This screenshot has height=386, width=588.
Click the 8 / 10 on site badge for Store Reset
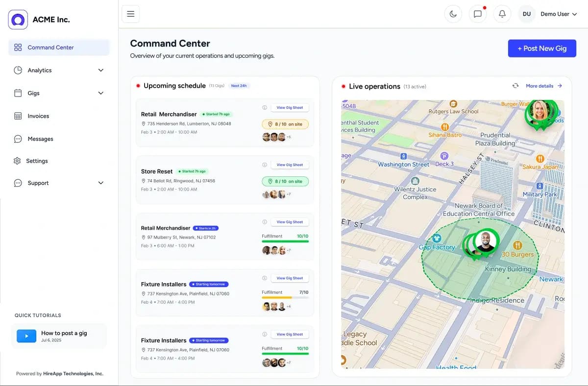[285, 181]
